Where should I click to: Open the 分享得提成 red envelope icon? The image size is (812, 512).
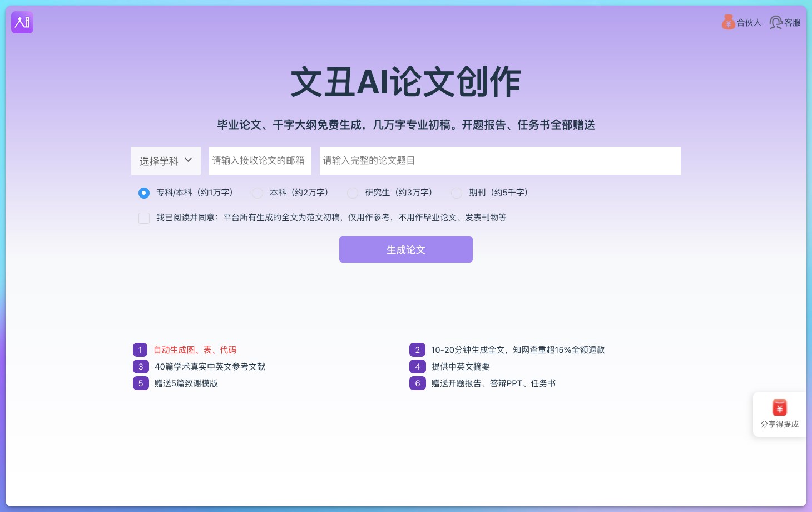[779, 408]
